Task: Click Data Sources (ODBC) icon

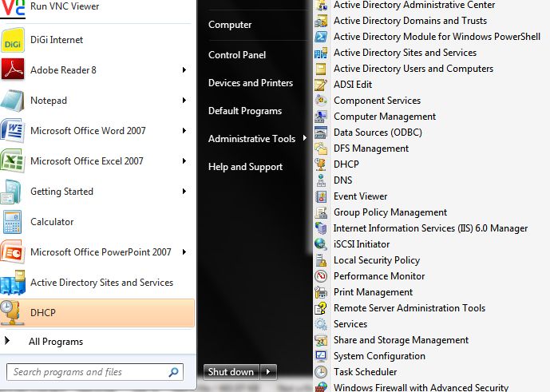Action: point(321,133)
